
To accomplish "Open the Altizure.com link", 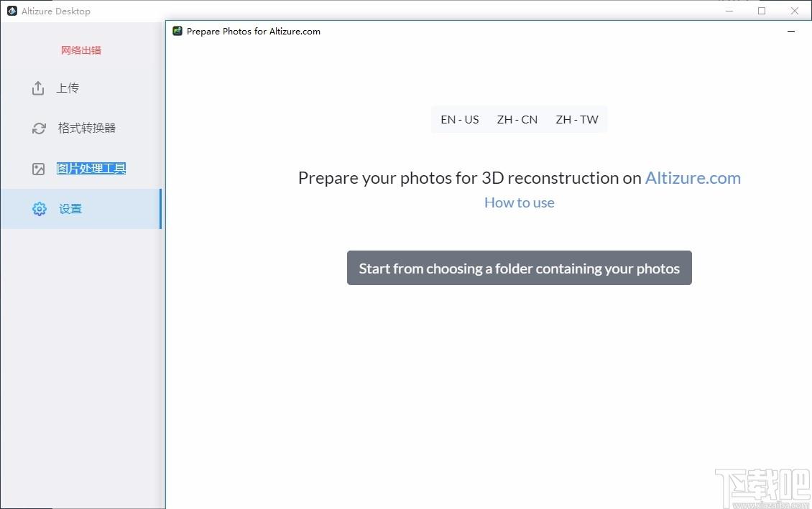I will tap(693, 178).
